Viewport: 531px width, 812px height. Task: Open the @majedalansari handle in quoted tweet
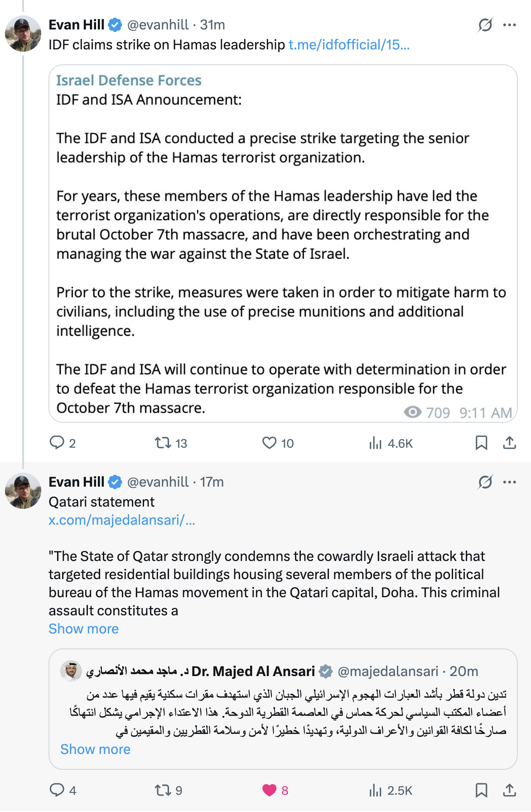pyautogui.click(x=388, y=671)
